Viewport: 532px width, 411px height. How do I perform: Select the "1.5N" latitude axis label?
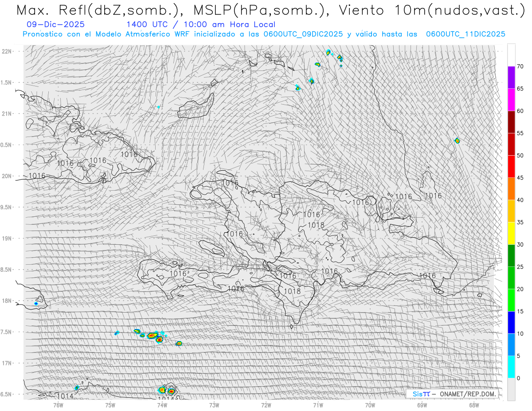[x=7, y=82]
